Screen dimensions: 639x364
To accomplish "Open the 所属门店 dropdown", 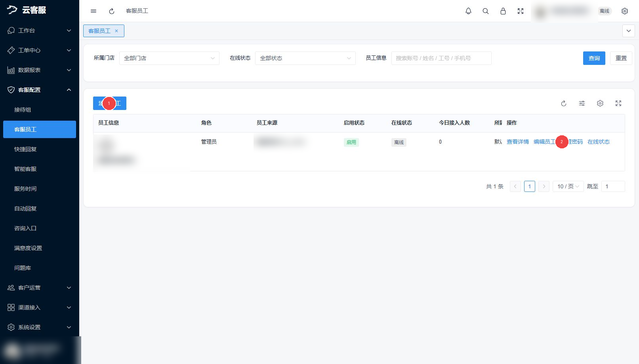I will pyautogui.click(x=169, y=58).
